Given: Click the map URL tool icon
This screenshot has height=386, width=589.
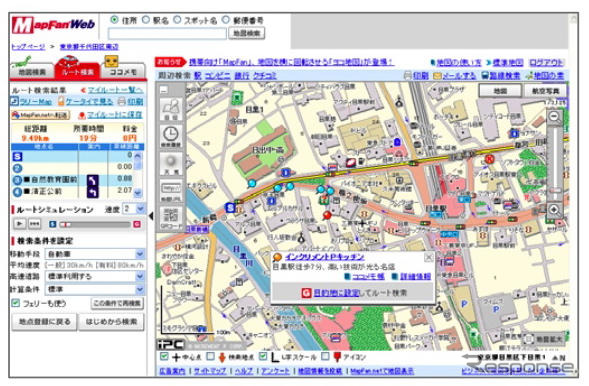Looking at the screenshot, I should coord(171,190).
